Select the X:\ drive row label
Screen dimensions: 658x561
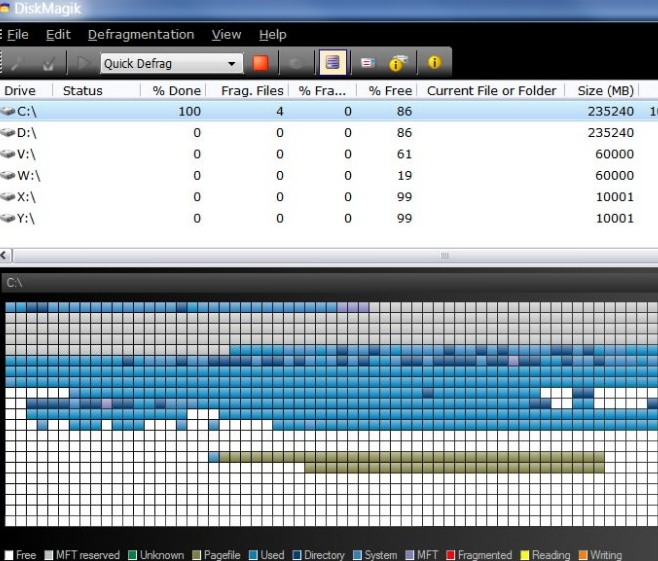(x=26, y=197)
